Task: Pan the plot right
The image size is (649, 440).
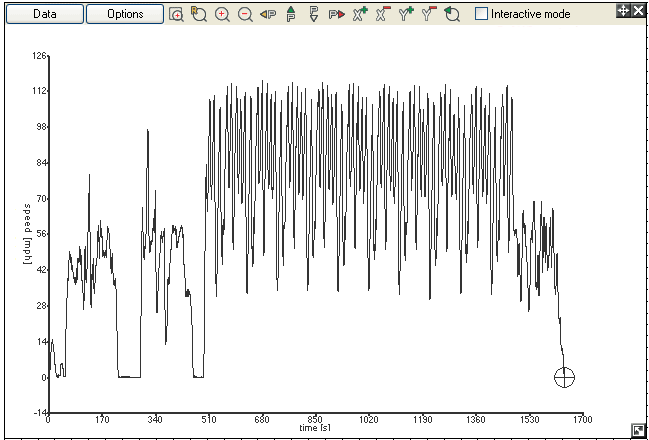Action: pos(336,15)
